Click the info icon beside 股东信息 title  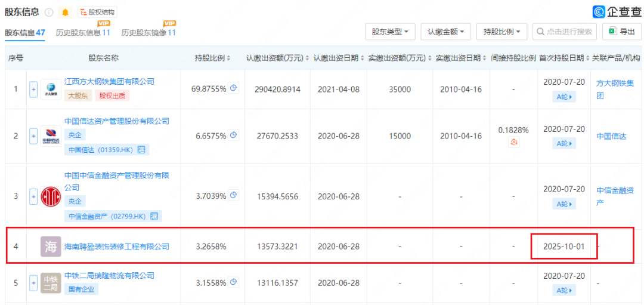49,13
